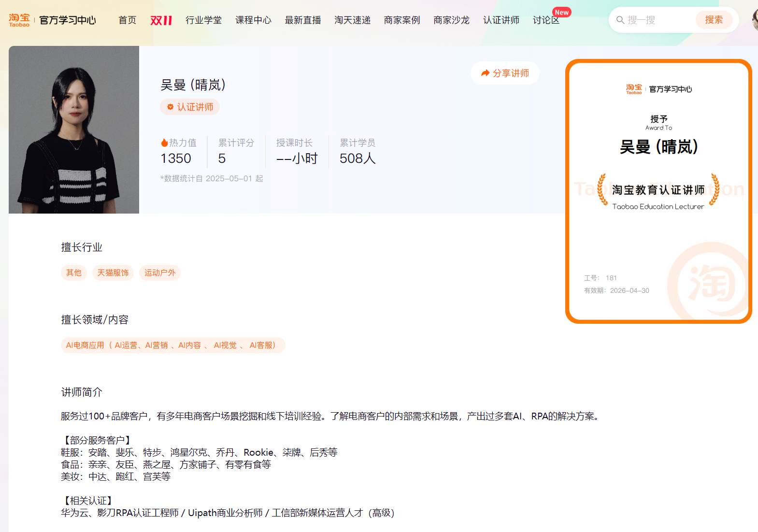The width and height of the screenshot is (758, 532).
Task: Click the 累计学员 value 508人
Action: click(x=358, y=158)
